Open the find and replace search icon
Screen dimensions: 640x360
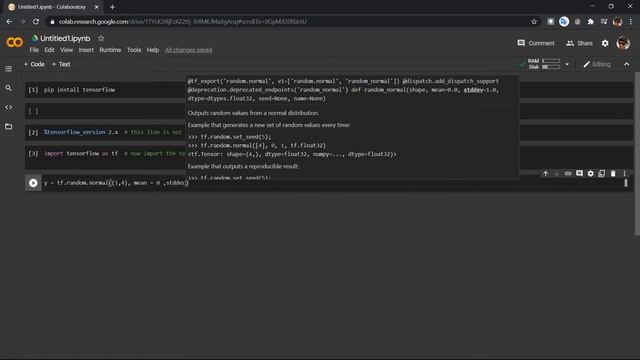pyautogui.click(x=8, y=88)
